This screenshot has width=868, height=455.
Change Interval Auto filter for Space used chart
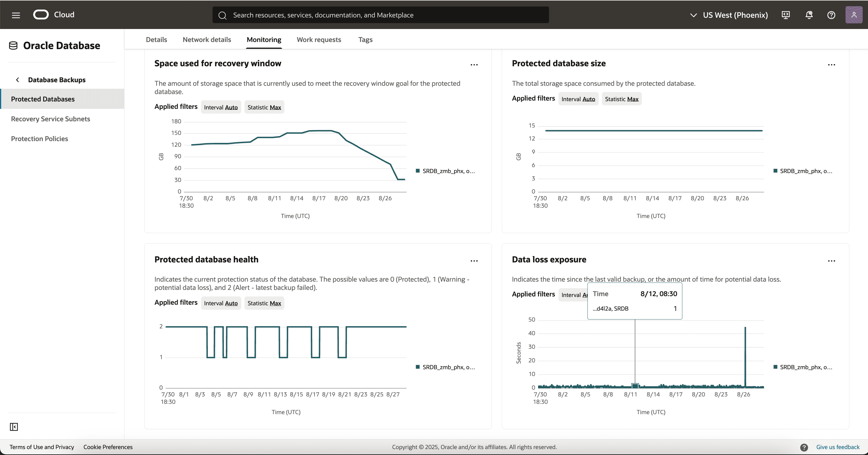pos(221,107)
